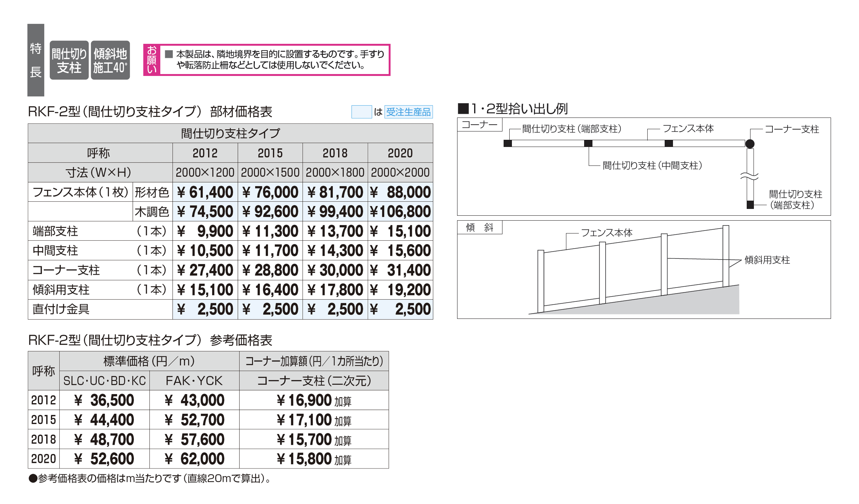Screen dimensions: 859x504
Task: Click the FAK·YCK column header
Action: [194, 380]
